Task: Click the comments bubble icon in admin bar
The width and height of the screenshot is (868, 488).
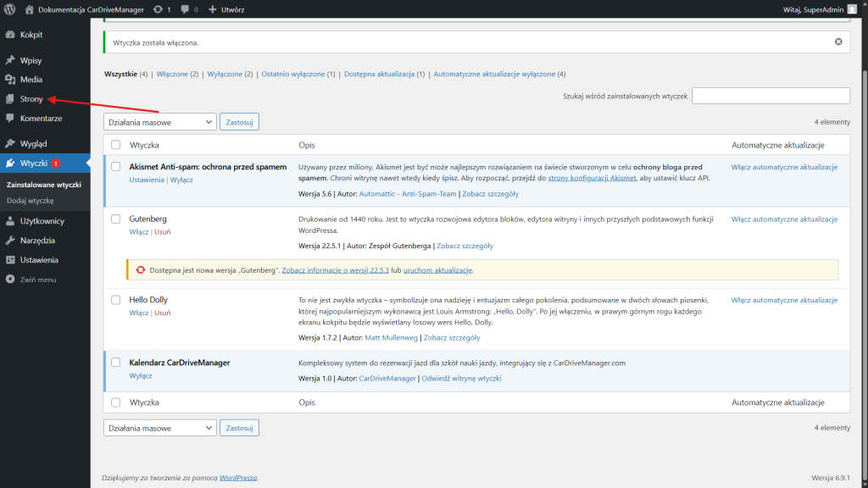Action: [186, 9]
